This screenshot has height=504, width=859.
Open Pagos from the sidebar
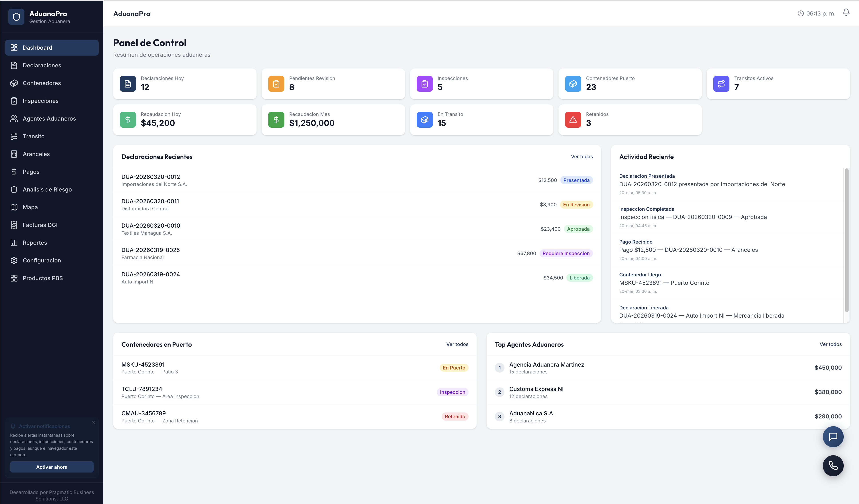coord(31,172)
